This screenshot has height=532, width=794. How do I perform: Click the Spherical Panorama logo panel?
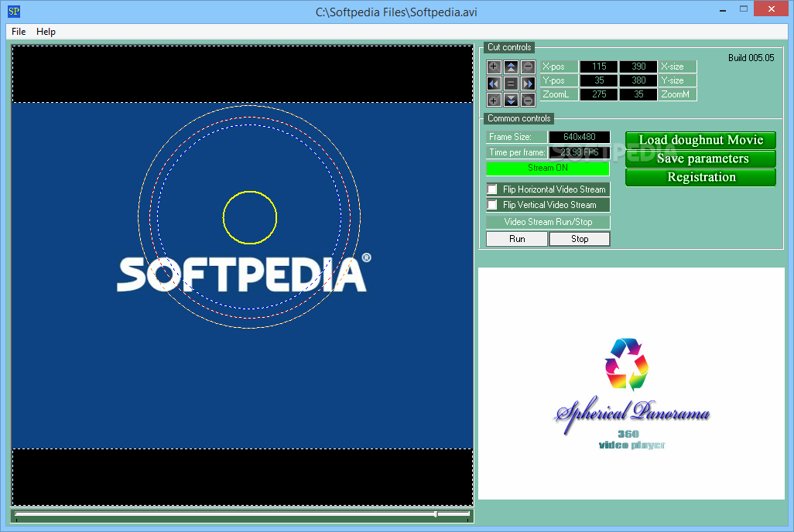[x=631, y=384]
